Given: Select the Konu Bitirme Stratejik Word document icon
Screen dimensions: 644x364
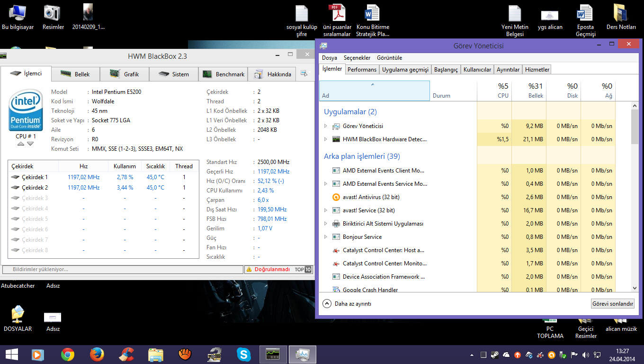Looking at the screenshot, I should pos(373,21).
